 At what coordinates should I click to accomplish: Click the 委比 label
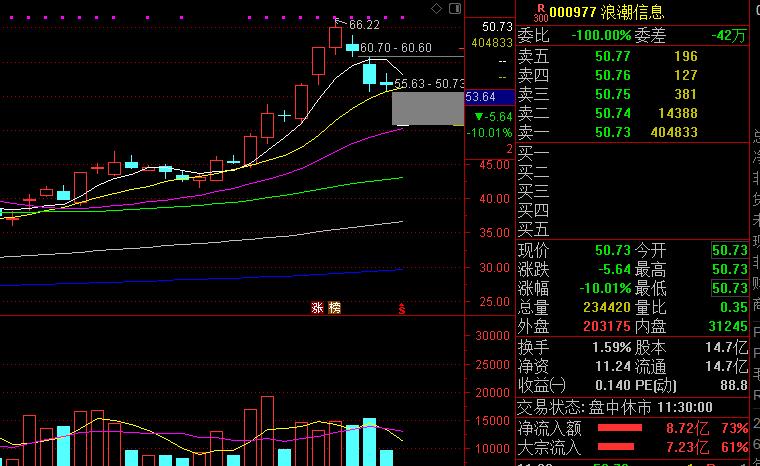(533, 35)
